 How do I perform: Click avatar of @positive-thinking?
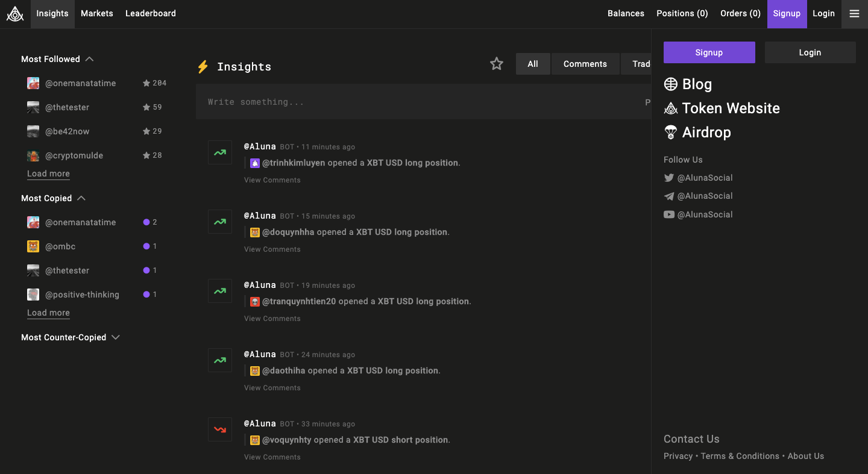click(x=33, y=295)
